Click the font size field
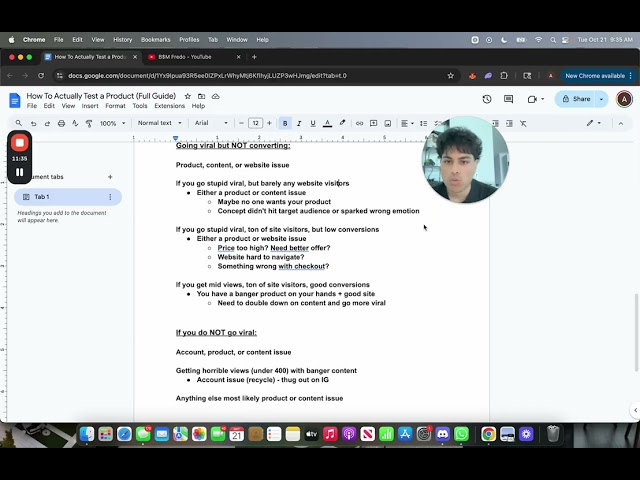640x480 pixels. coord(255,123)
